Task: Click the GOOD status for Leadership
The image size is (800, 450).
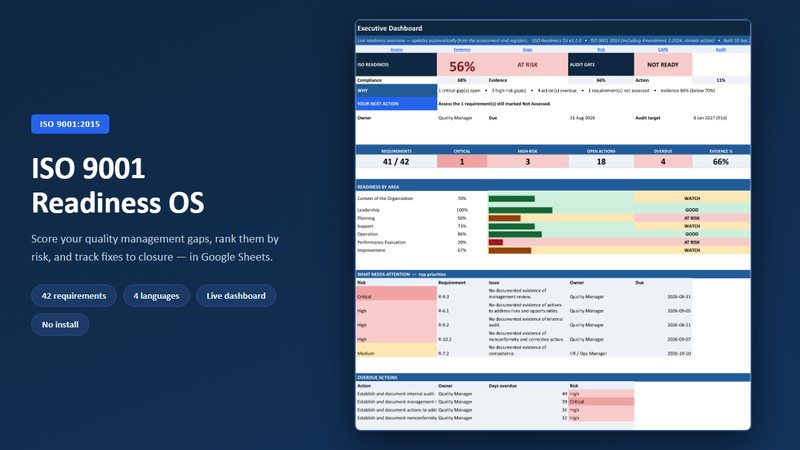Action: pos(692,210)
